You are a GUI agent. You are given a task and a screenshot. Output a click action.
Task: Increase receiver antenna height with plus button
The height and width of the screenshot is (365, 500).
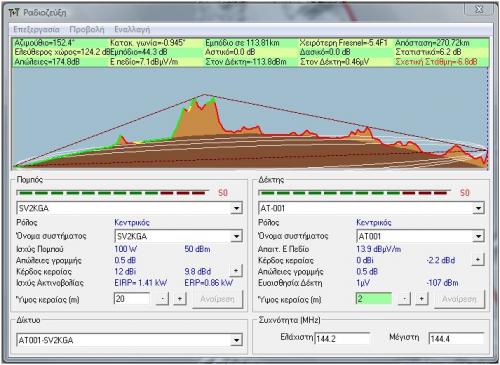tap(421, 299)
